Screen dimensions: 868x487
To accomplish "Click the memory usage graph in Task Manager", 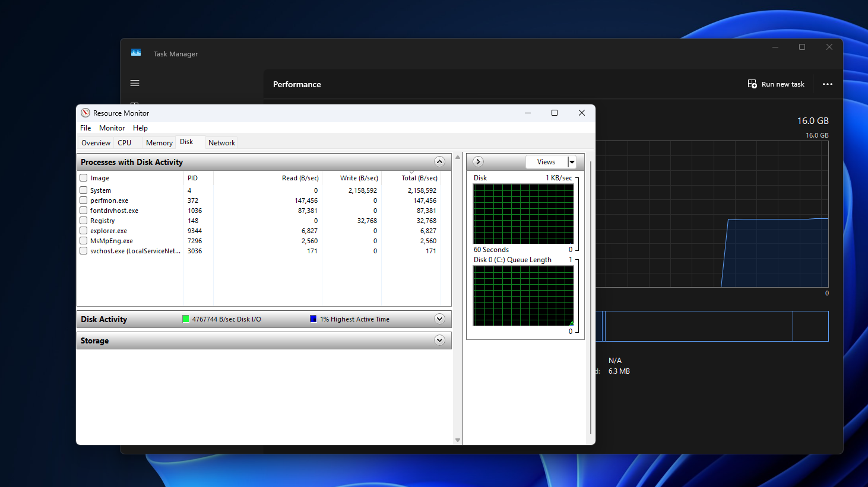I will [x=712, y=214].
